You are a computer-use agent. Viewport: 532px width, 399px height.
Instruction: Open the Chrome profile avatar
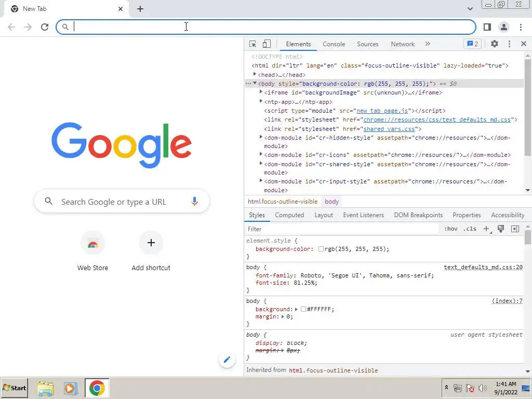(x=504, y=27)
